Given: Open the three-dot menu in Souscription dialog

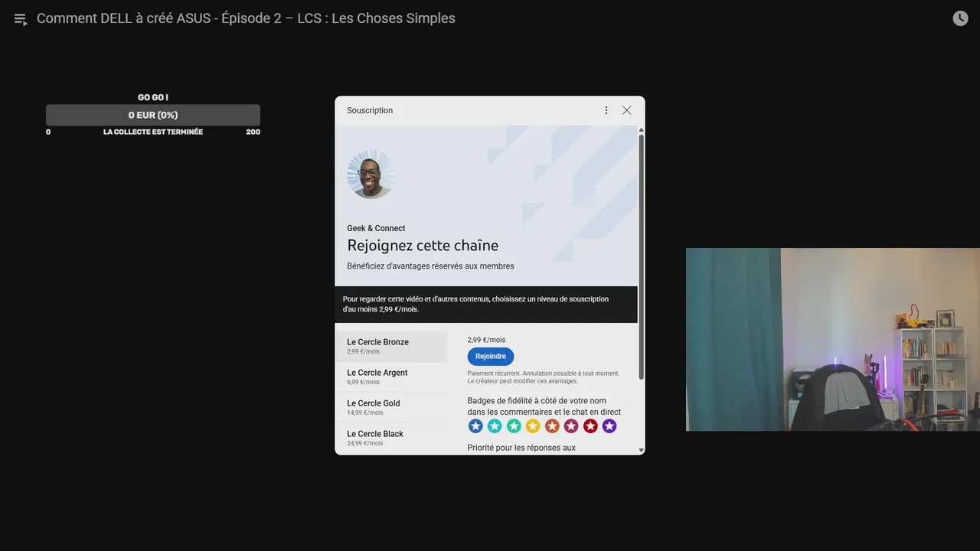Looking at the screenshot, I should (606, 110).
